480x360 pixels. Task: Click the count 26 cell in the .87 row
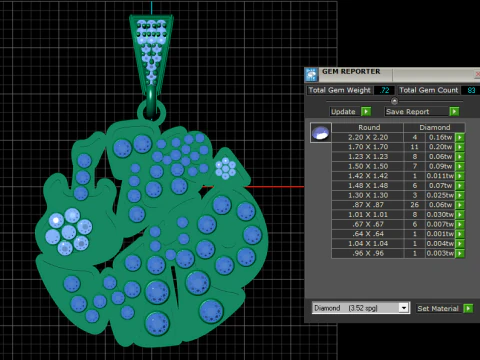coord(415,205)
